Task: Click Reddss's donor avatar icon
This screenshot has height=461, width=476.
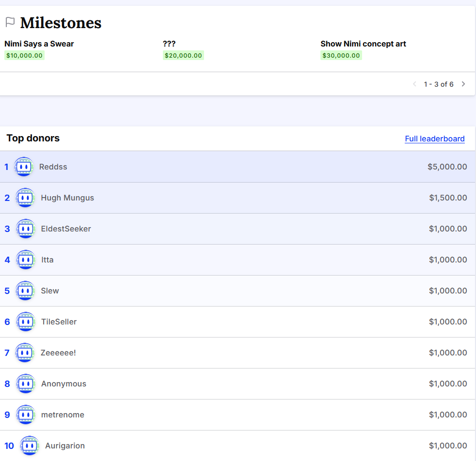Action: (24, 167)
